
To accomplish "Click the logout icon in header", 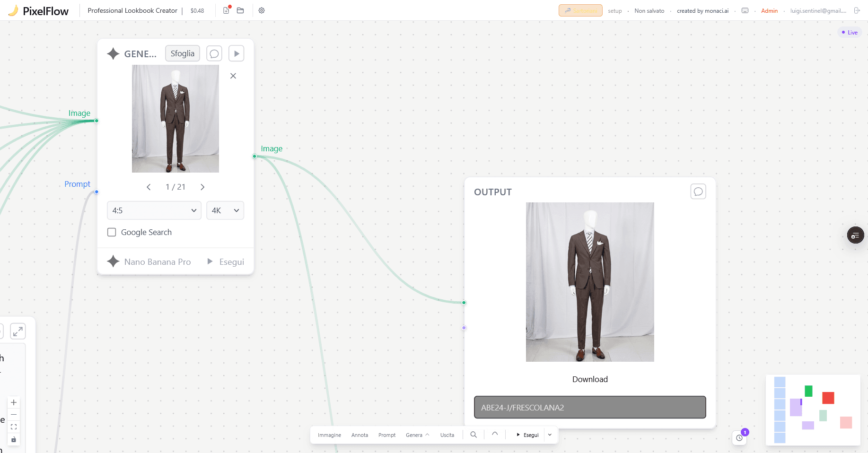I will [x=857, y=10].
